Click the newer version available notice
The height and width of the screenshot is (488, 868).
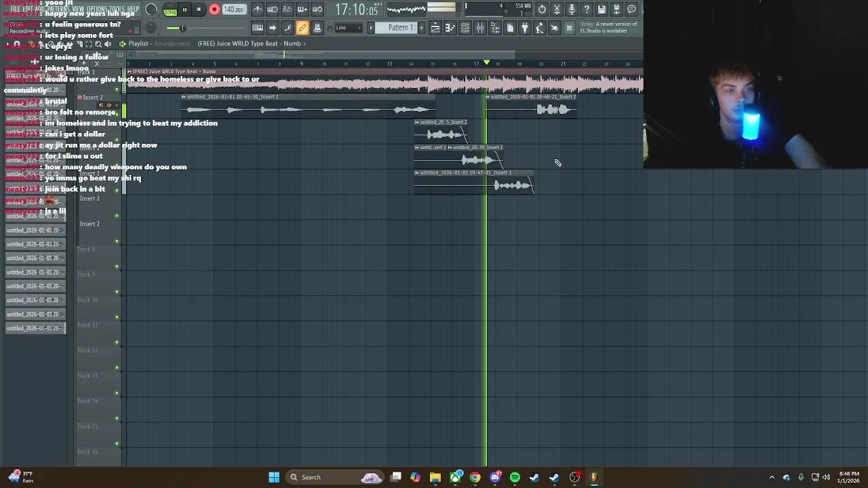pos(608,28)
